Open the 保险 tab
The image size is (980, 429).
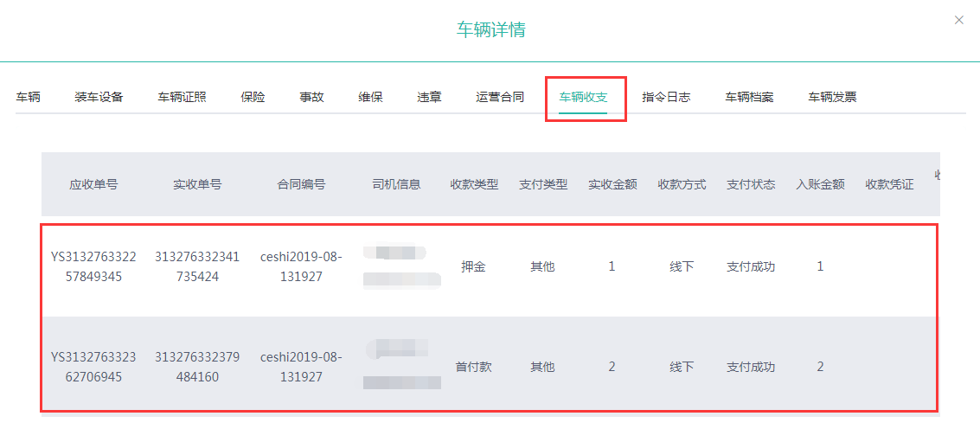[x=253, y=97]
